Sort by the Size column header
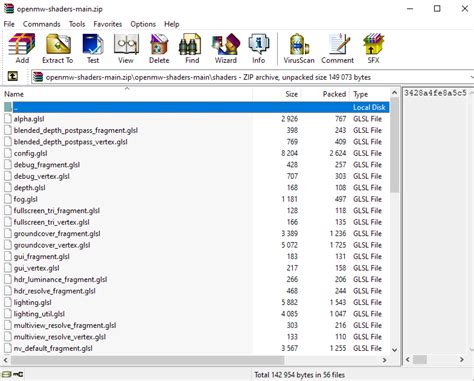474x381 pixels. click(x=277, y=94)
